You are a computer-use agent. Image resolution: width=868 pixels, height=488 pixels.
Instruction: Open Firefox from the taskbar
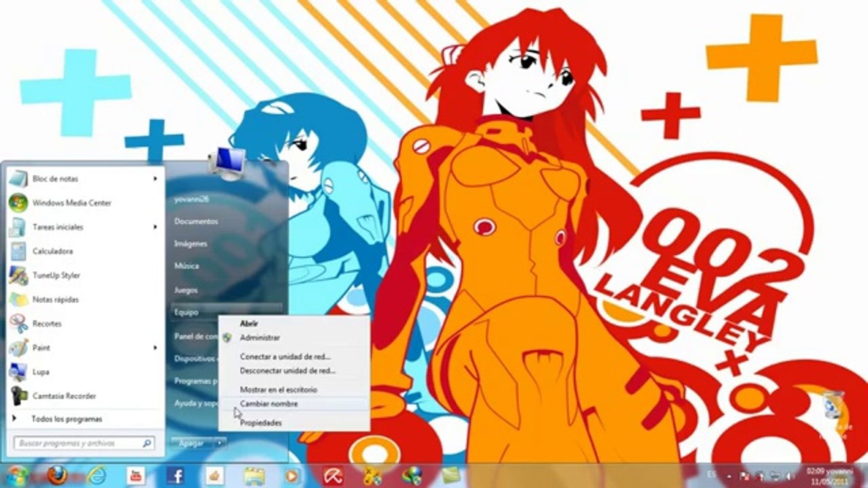tap(57, 475)
